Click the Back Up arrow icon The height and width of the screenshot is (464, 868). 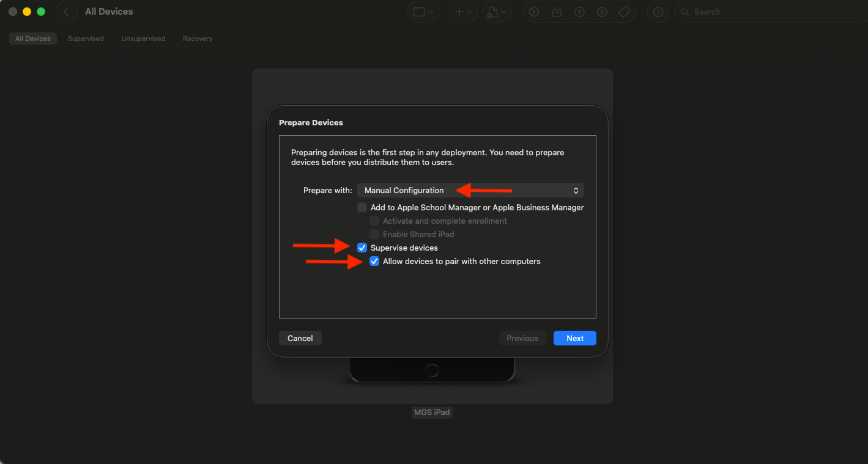tap(579, 12)
